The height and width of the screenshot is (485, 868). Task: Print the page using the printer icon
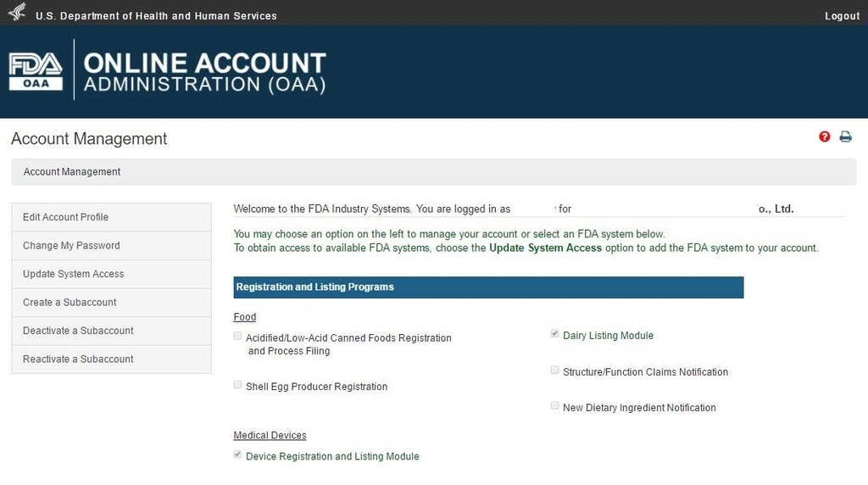(845, 137)
